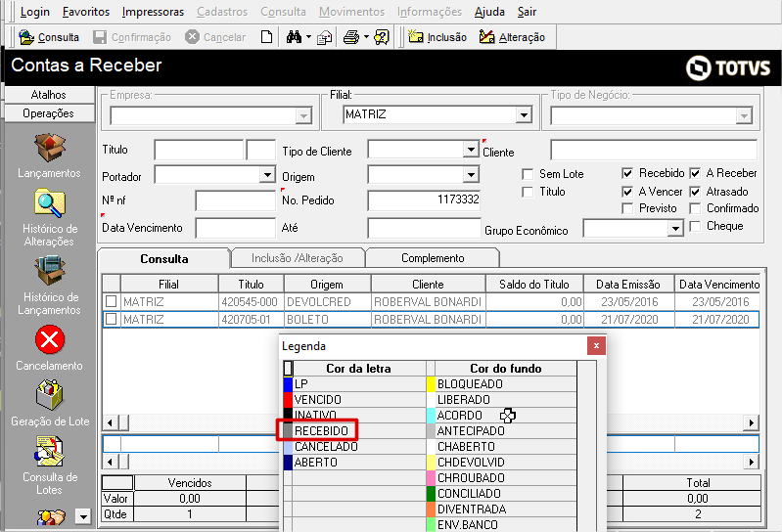The image size is (782, 532).
Task: Toggle the Titulo checkbox
Action: coord(528,192)
